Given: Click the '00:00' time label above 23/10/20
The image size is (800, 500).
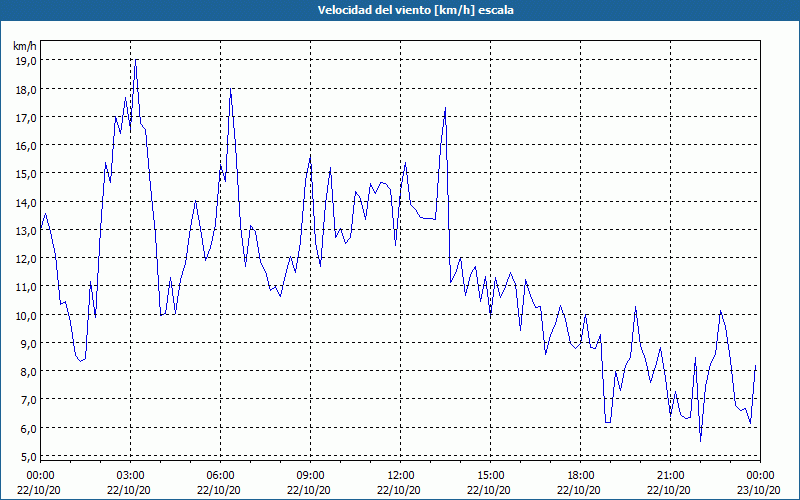Looking at the screenshot, I should pyautogui.click(x=760, y=476).
